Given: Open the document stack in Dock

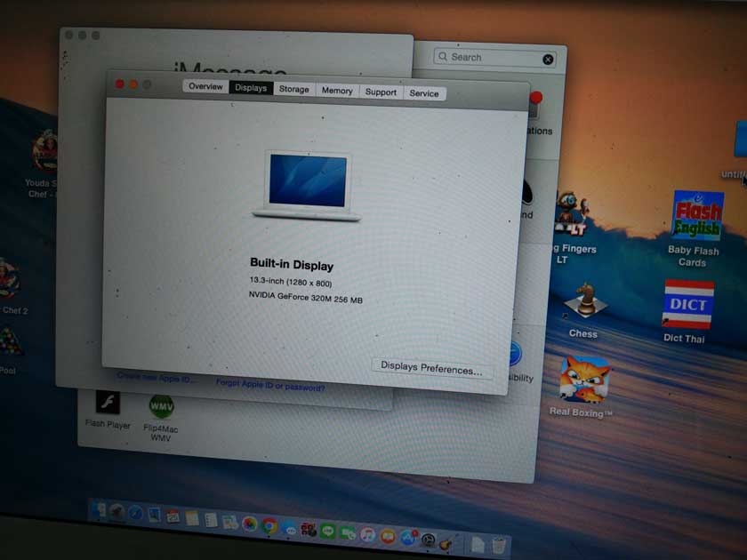Looking at the screenshot, I should point(478,544).
